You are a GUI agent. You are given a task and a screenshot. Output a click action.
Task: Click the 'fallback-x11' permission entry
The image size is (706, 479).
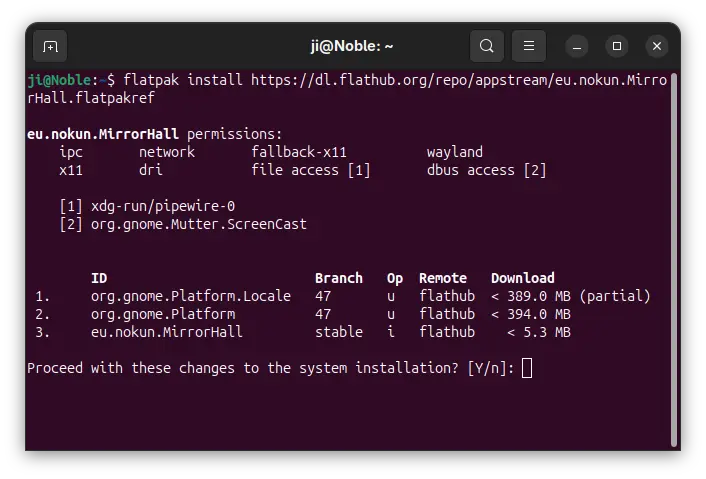pyautogui.click(x=299, y=152)
